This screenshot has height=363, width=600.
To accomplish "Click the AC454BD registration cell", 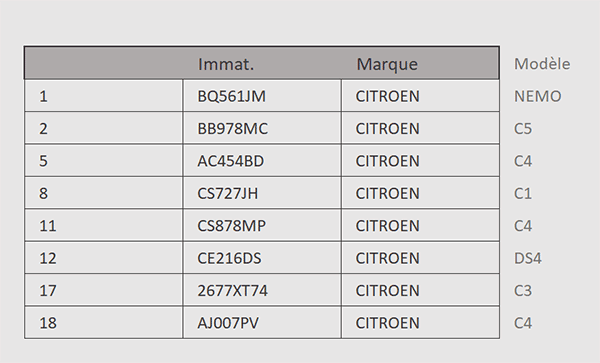I will [x=262, y=161].
